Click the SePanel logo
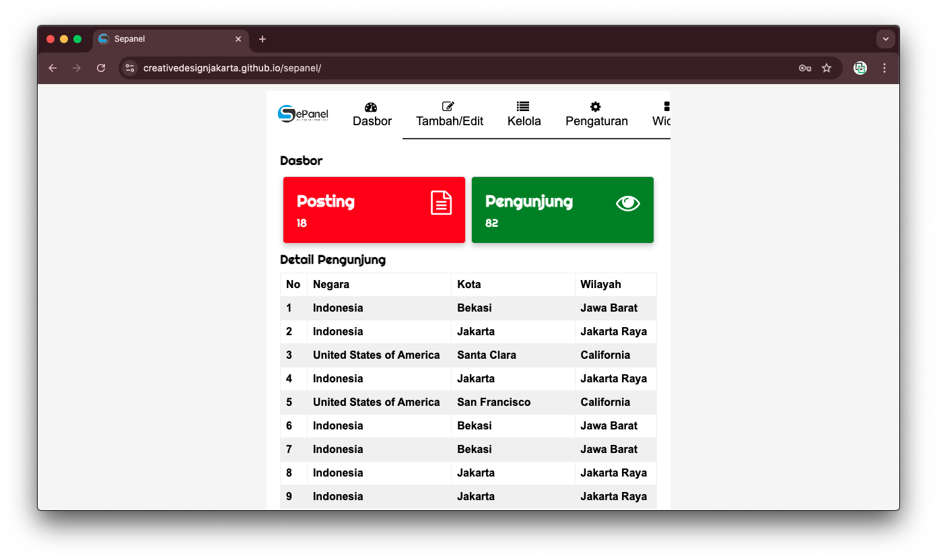Image resolution: width=937 pixels, height=560 pixels. point(303,114)
